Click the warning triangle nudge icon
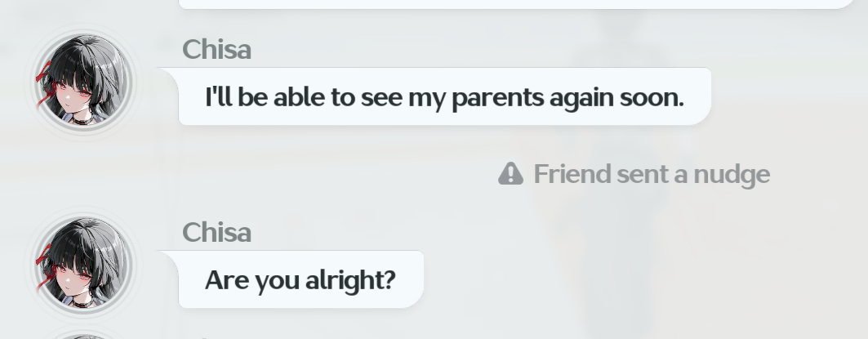Viewport: 868px width, 339px height. 510,173
